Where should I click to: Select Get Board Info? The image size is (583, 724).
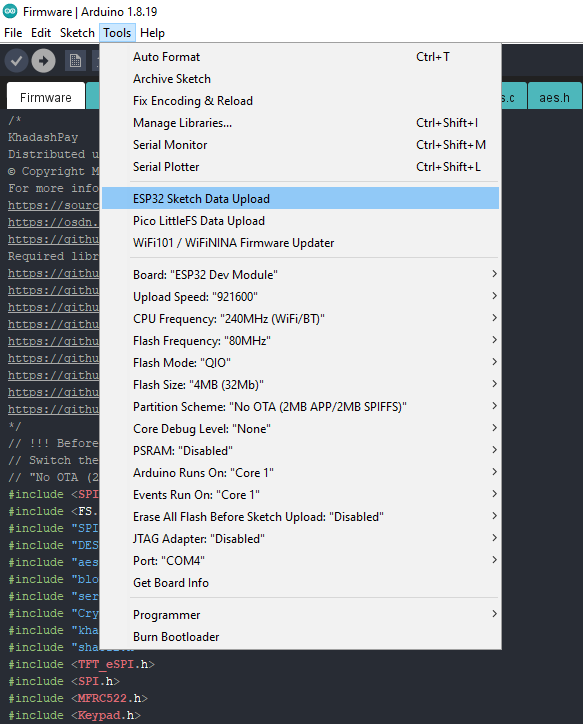[301, 583]
